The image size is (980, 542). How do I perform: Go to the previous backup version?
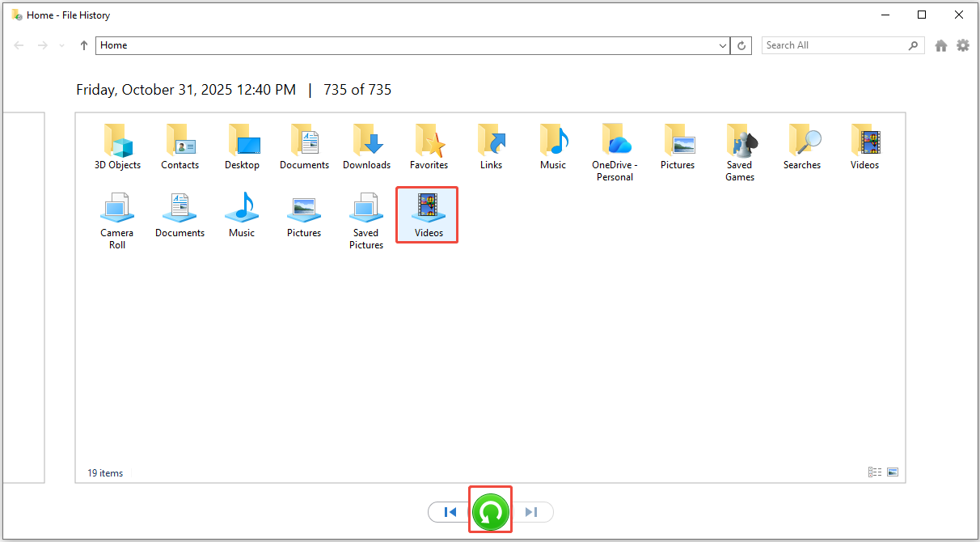pyautogui.click(x=450, y=511)
